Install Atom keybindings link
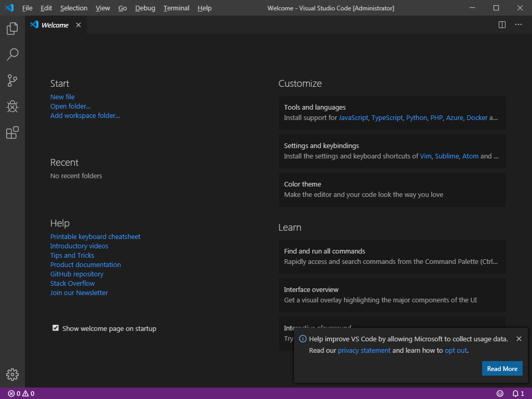The width and height of the screenshot is (532, 399). [470, 156]
